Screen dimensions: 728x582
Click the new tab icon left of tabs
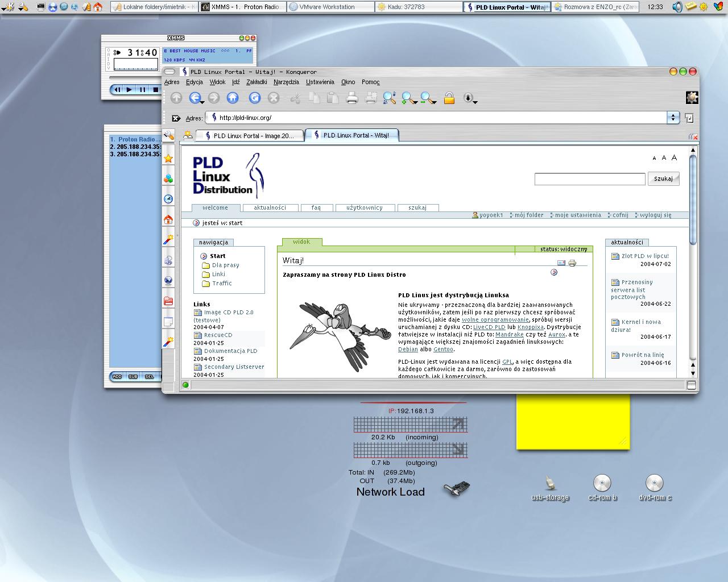(x=188, y=135)
